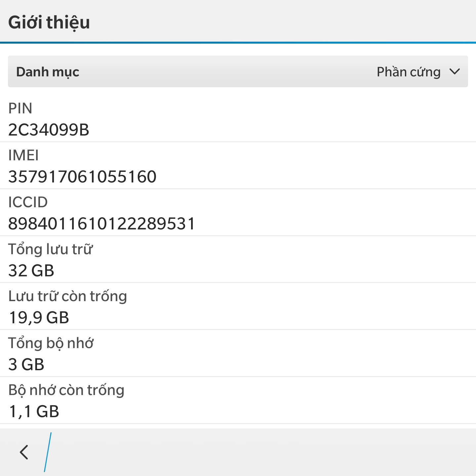Tap the IMEI number 357917061055160
Screen dimensions: 476x476
(x=82, y=177)
